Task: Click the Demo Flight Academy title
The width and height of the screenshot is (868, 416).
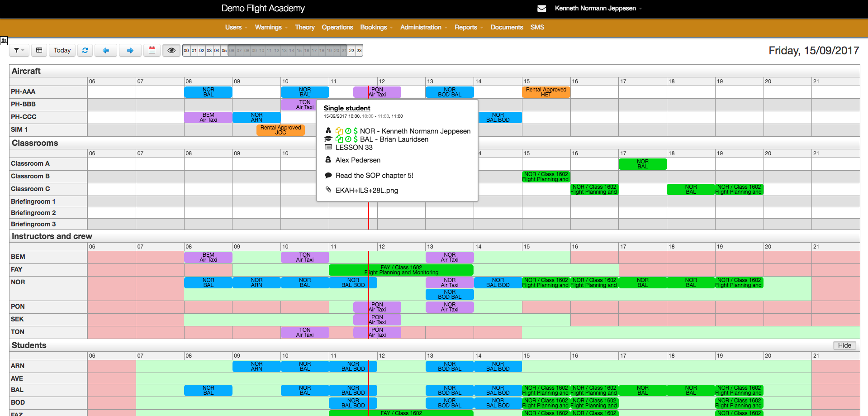Action: [263, 9]
